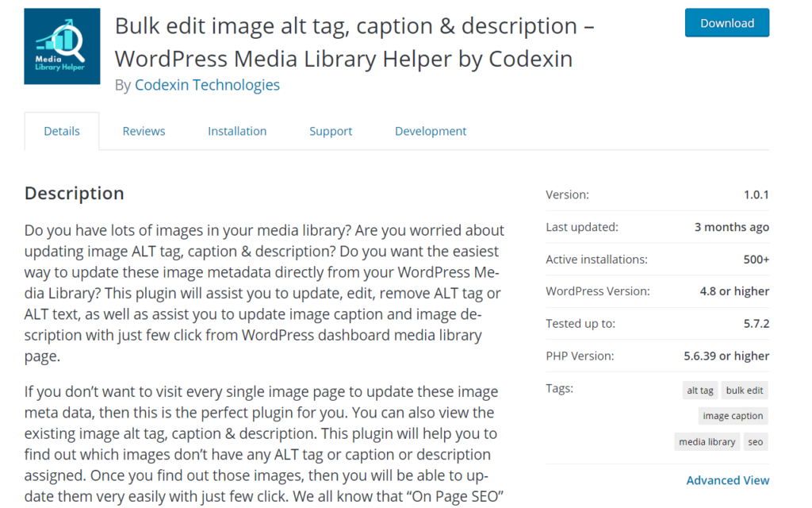Open the Advanced View link

[x=728, y=480]
